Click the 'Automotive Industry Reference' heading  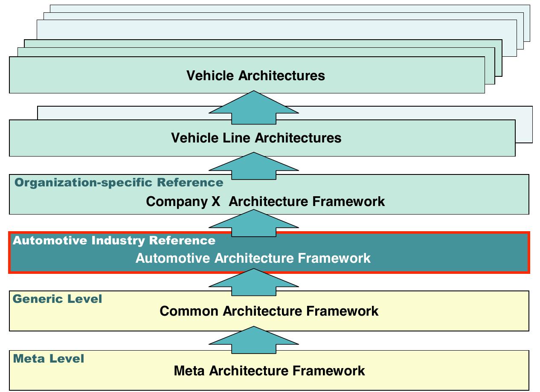pyautogui.click(x=114, y=240)
